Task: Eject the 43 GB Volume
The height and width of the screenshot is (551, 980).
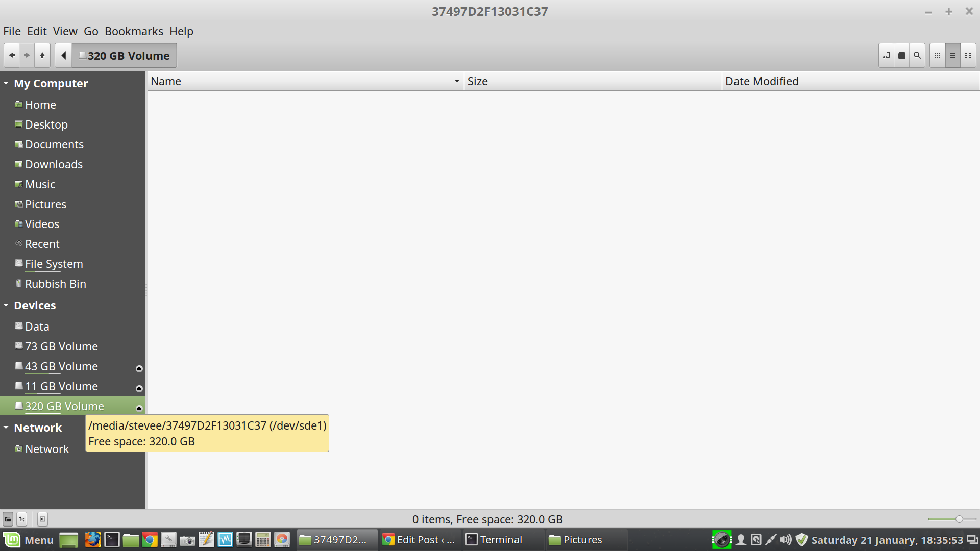Action: pyautogui.click(x=139, y=368)
